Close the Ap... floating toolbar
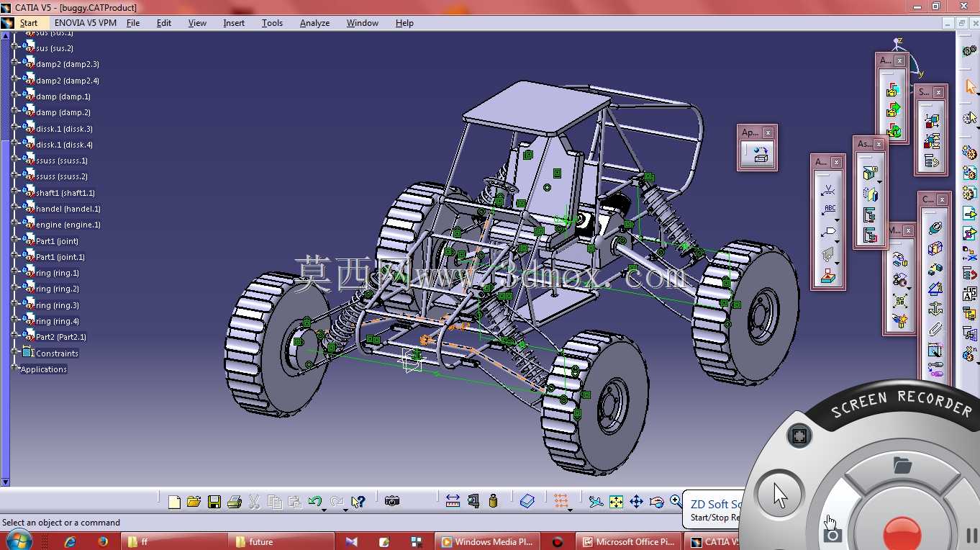 (768, 132)
